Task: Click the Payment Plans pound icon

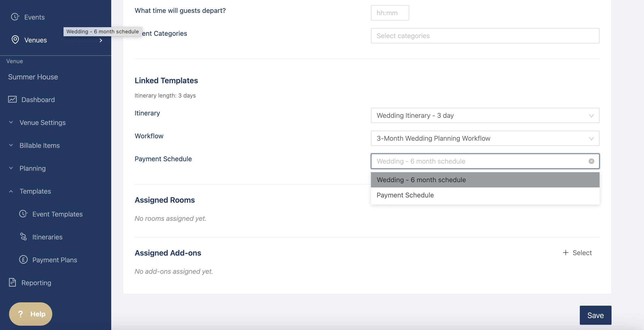Action: tap(23, 260)
